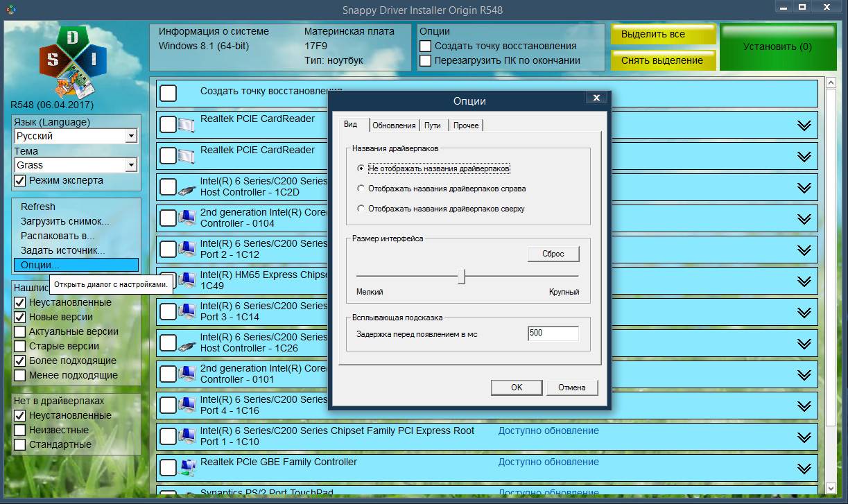This screenshot has height=504, width=848.
Task: Click the SDI logo image
Action: pos(72,61)
